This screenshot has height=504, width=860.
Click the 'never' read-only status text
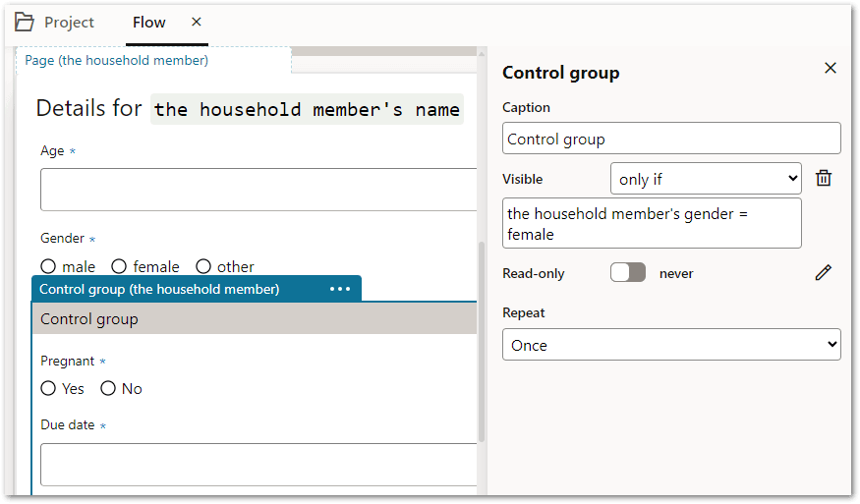click(x=676, y=274)
